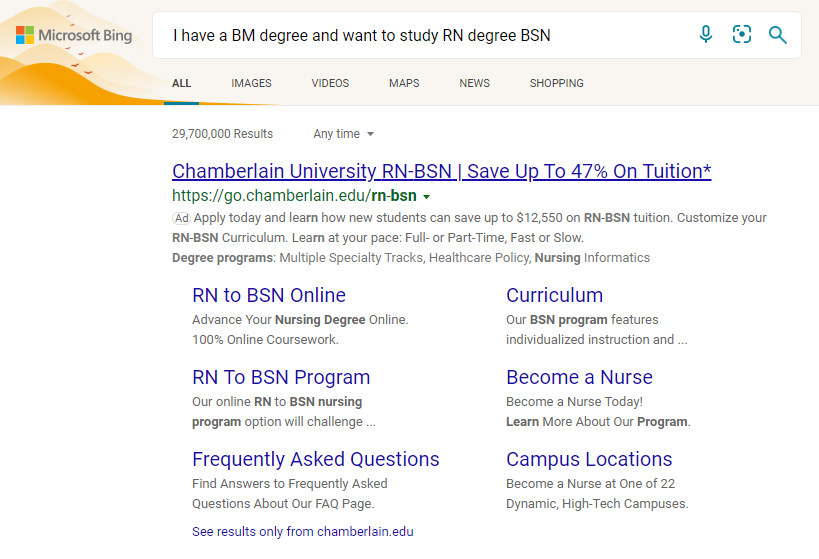This screenshot has width=819, height=559.
Task: Click inside the search query box
Action: [420, 35]
